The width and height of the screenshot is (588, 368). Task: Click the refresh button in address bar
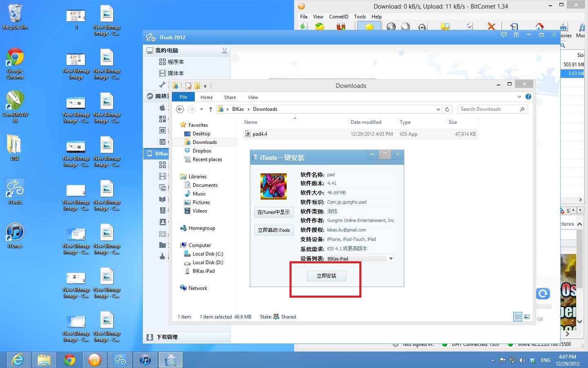447,109
